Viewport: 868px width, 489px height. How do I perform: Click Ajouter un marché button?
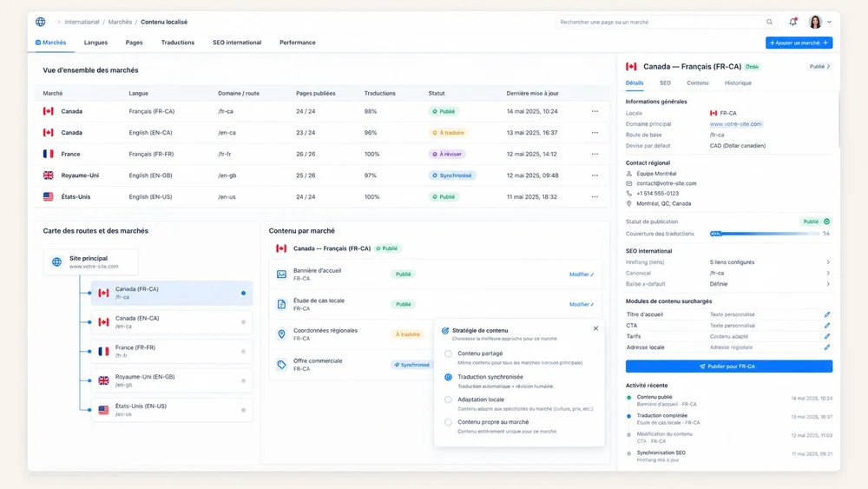[x=799, y=43]
